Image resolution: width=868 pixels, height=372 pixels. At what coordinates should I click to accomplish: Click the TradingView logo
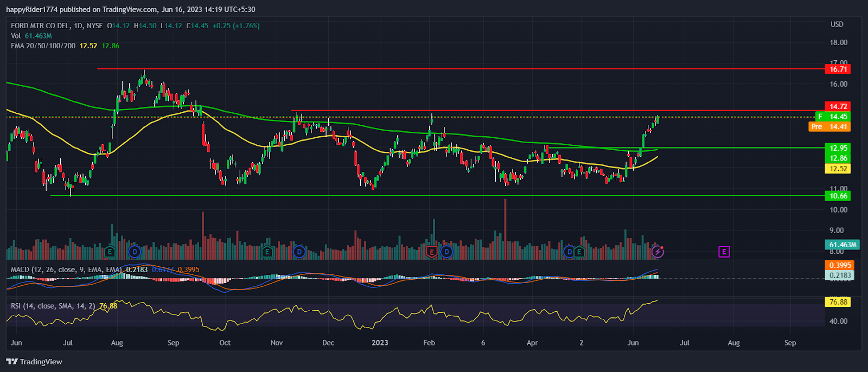click(35, 362)
